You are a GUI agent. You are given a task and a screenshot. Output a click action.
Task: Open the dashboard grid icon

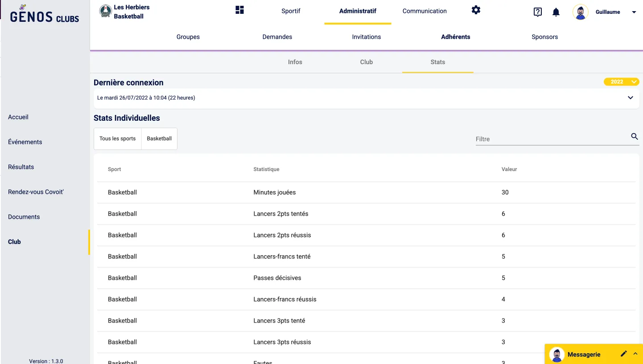239,10
